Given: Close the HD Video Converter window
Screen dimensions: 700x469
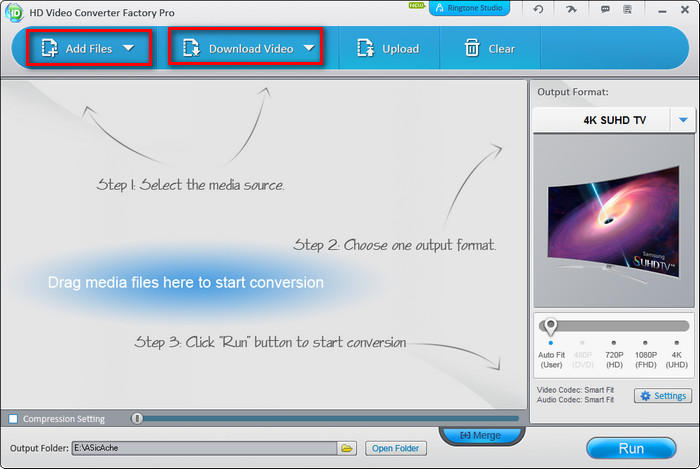Looking at the screenshot, I should click(x=685, y=9).
